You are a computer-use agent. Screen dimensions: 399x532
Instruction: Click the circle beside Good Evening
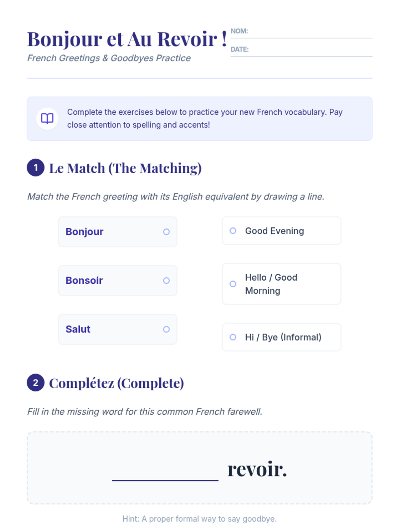tap(233, 231)
